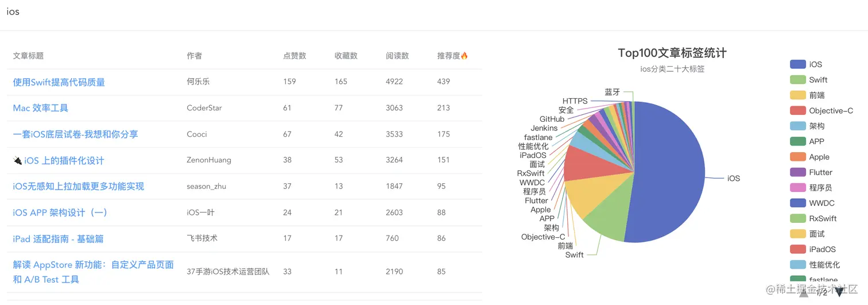Click the 推荐度 column header
868x305 pixels.
click(x=452, y=56)
